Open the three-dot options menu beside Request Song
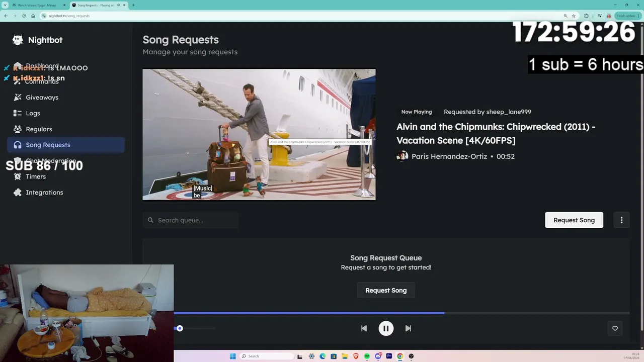 pos(621,220)
